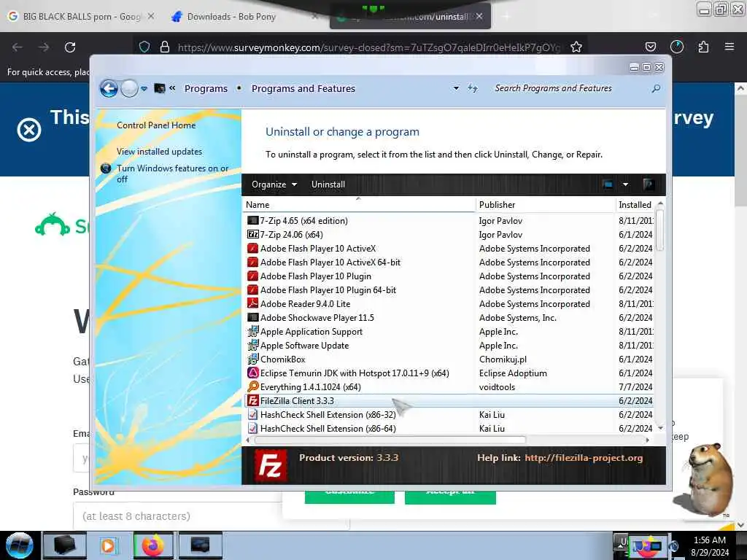Select Adobe Flash Player 10 Plugin entry
747x560 pixels.
coord(449,276)
